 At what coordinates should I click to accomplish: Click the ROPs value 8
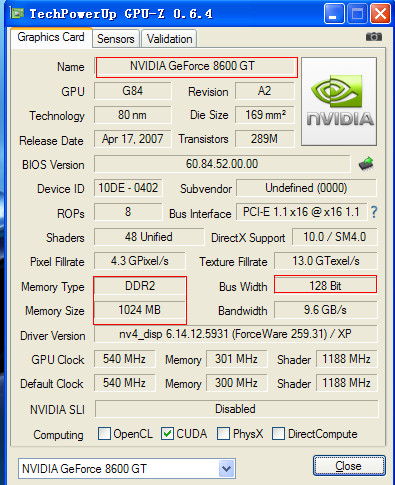pyautogui.click(x=128, y=212)
